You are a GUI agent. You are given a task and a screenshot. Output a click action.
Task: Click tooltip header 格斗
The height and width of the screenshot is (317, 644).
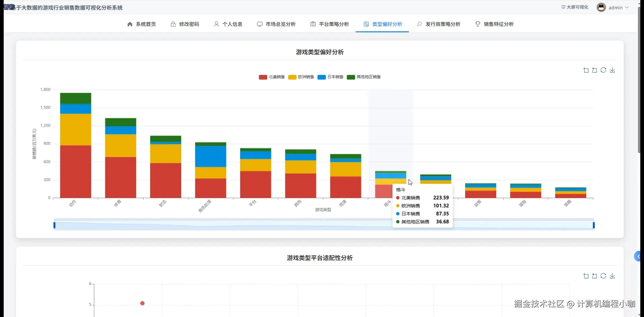coord(400,190)
